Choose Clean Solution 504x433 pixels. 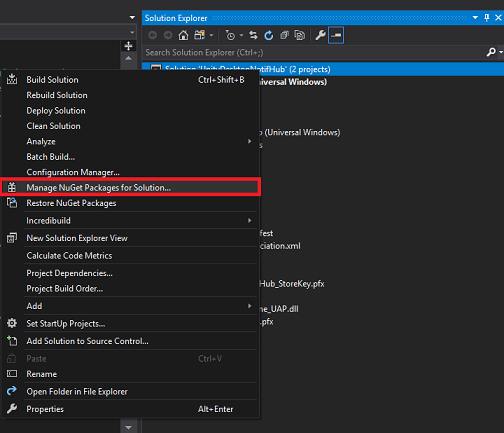pos(130,126)
